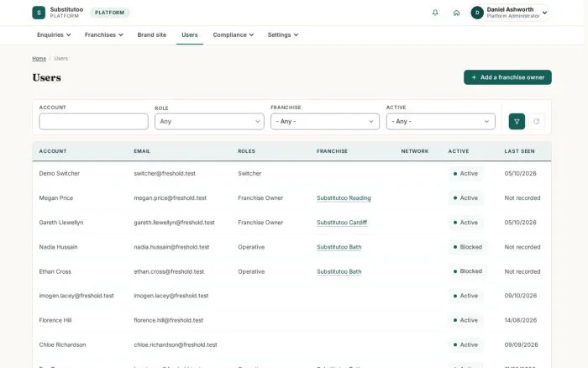Image resolution: width=588 pixels, height=368 pixels.
Task: Click the PLATFORM badge in the header
Action: pyautogui.click(x=109, y=13)
